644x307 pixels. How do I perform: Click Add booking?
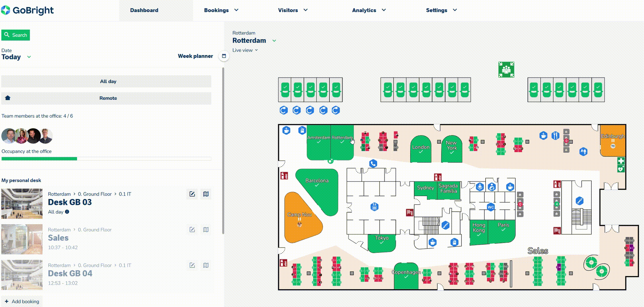(22, 301)
